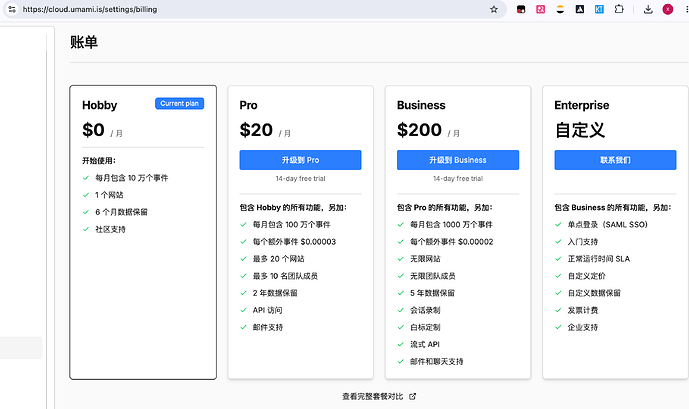
Task: Click the 5 年数据保留 feature
Action: (x=432, y=293)
